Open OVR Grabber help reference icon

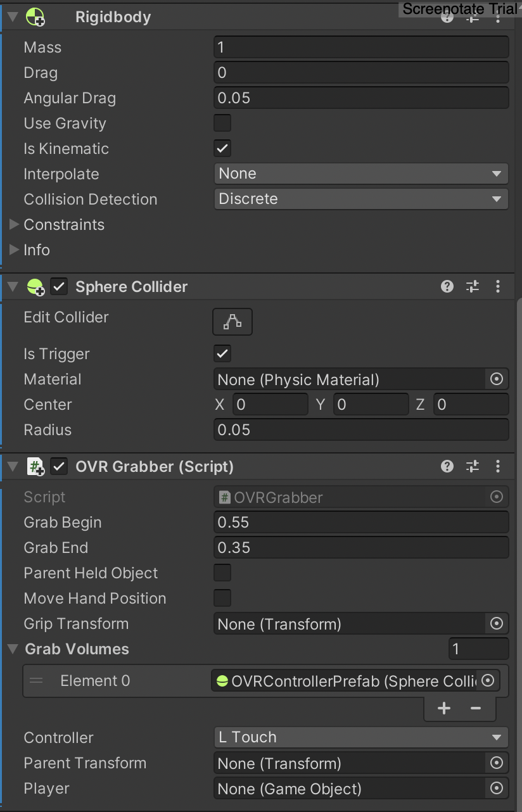pos(447,467)
